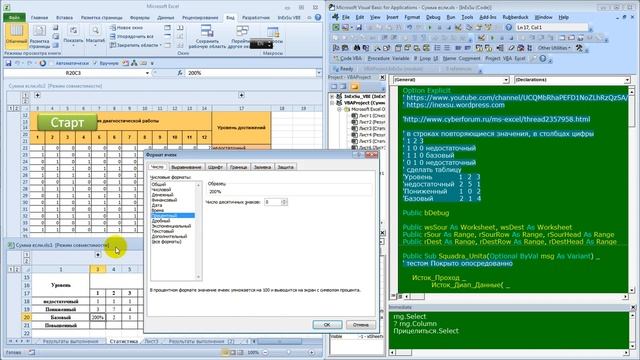The image size is (640, 360).
Task: Select Процентный in number formats list
Action: pos(173,216)
